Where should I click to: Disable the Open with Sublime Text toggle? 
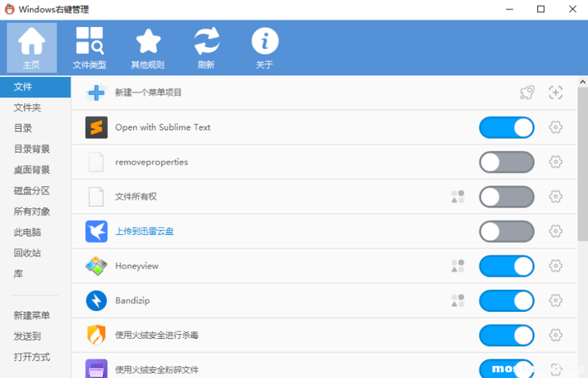pyautogui.click(x=506, y=127)
